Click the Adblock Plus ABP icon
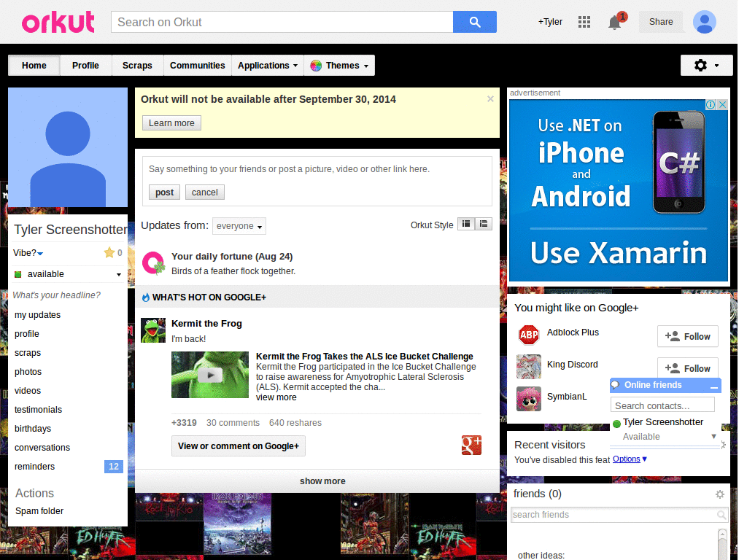747x560 pixels. click(x=528, y=335)
